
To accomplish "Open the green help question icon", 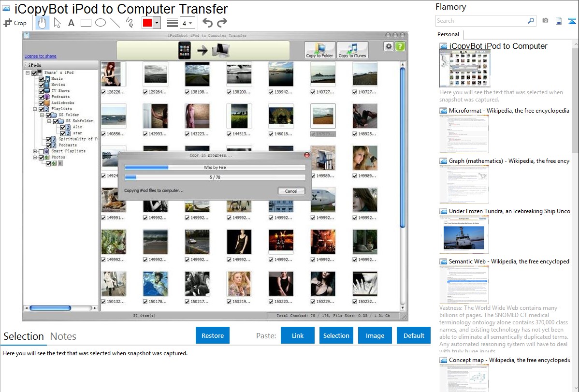I will (400, 46).
